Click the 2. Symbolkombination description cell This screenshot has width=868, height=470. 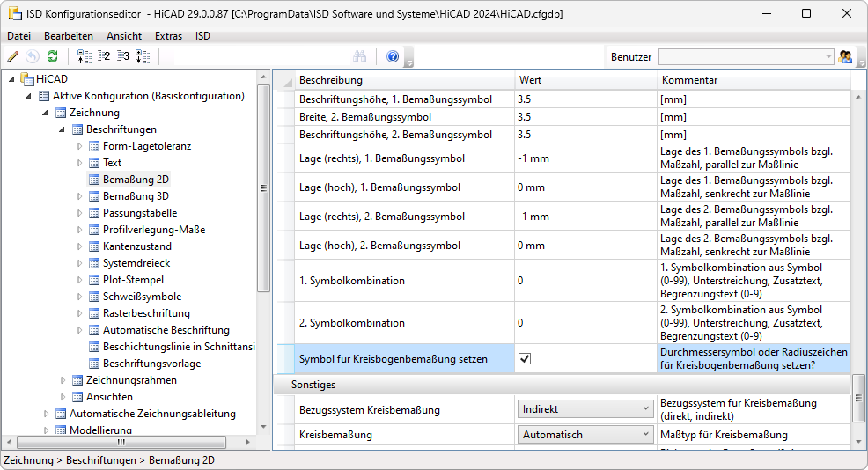point(405,323)
